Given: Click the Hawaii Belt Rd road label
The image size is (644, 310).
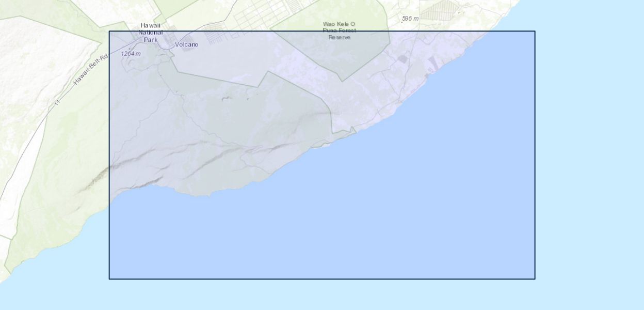Looking at the screenshot, I should click(89, 69).
